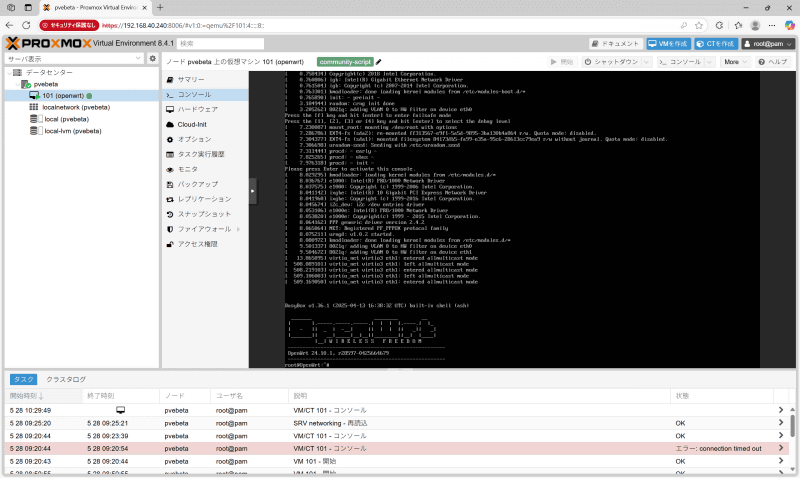This screenshot has height=478, width=800.
Task: Open Summary (サマリー) menu item
Action: [190, 80]
